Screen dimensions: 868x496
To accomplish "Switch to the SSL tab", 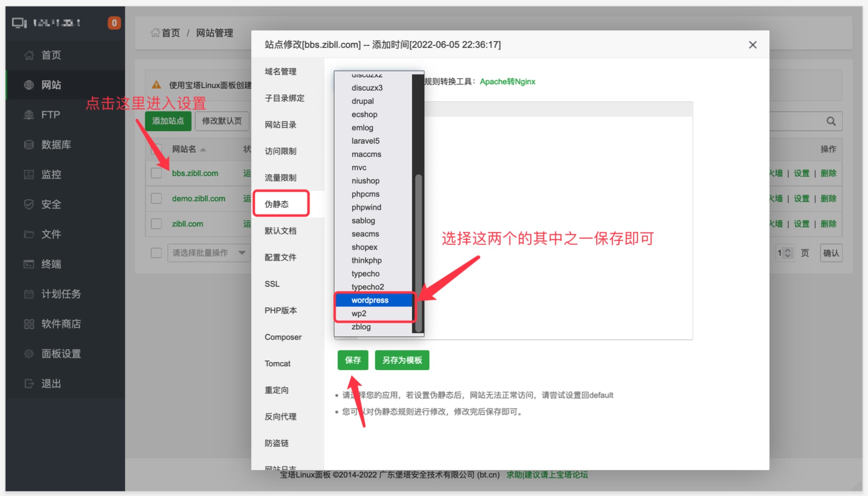I will tap(272, 283).
